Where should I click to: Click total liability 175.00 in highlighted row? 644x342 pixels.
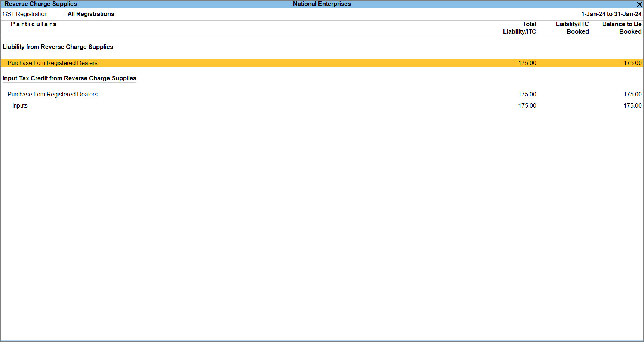(527, 63)
